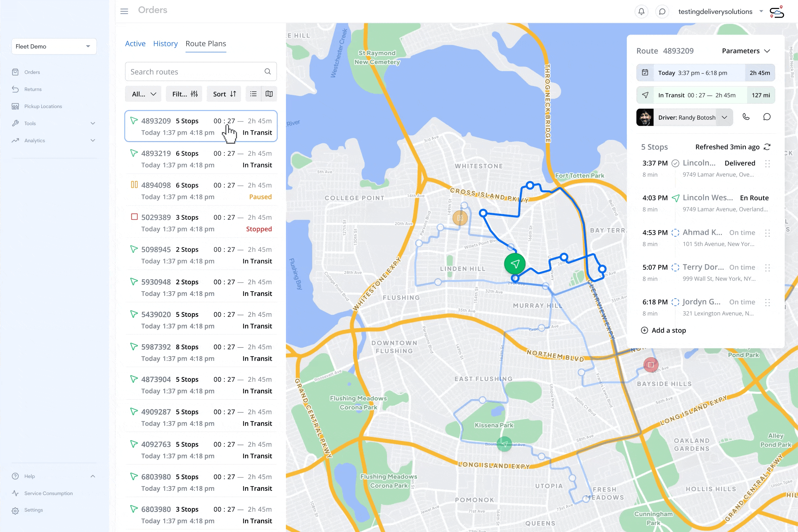Switch to the History tab
798x532 pixels.
coord(166,43)
